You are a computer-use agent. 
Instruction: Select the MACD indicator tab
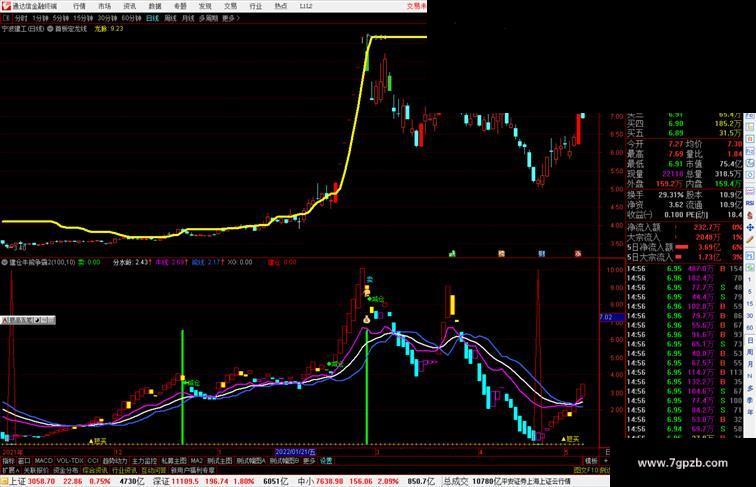[x=43, y=461]
